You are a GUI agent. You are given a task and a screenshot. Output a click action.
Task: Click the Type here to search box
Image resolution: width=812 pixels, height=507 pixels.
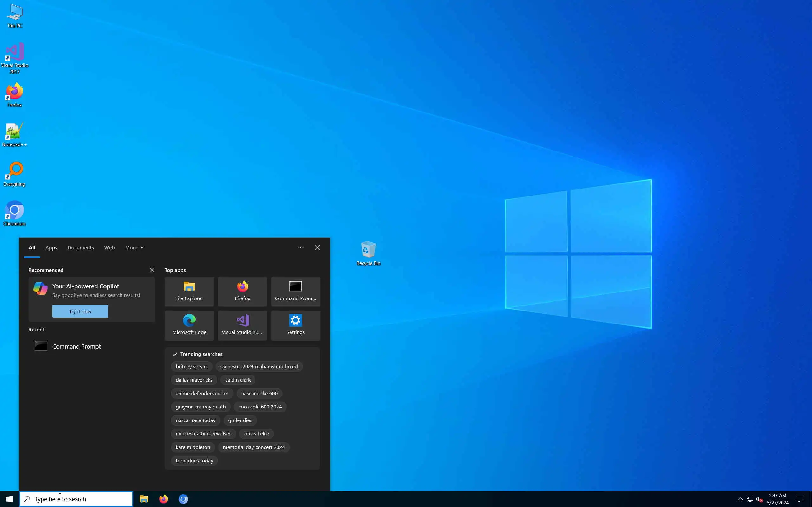click(x=76, y=499)
